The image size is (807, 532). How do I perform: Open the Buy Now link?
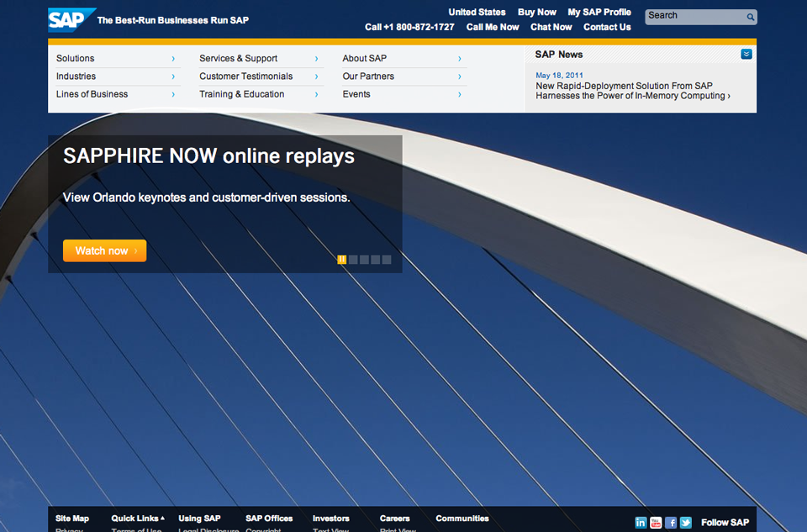pyautogui.click(x=537, y=12)
